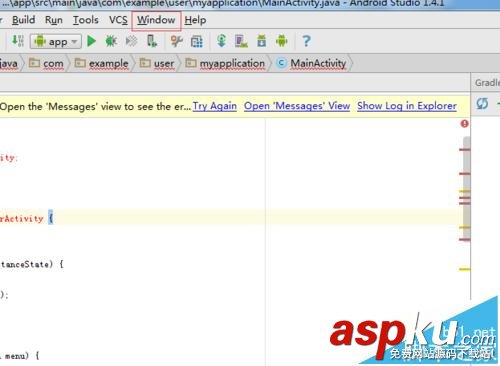Click Show Log in Explorer link
Image resolution: width=500 pixels, height=366 pixels.
coord(407,106)
